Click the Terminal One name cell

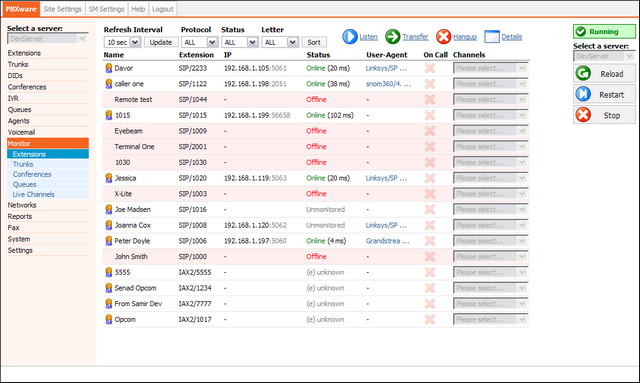point(134,147)
